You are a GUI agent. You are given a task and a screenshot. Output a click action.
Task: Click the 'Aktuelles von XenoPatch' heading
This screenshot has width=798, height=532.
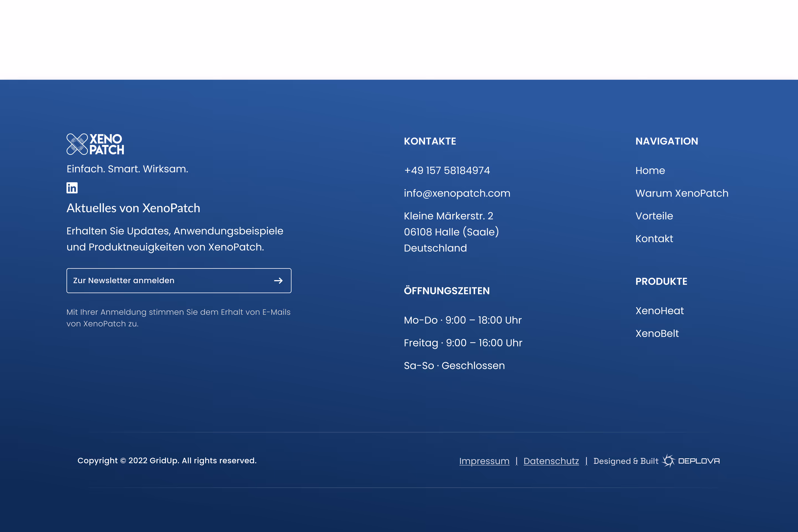tap(133, 208)
